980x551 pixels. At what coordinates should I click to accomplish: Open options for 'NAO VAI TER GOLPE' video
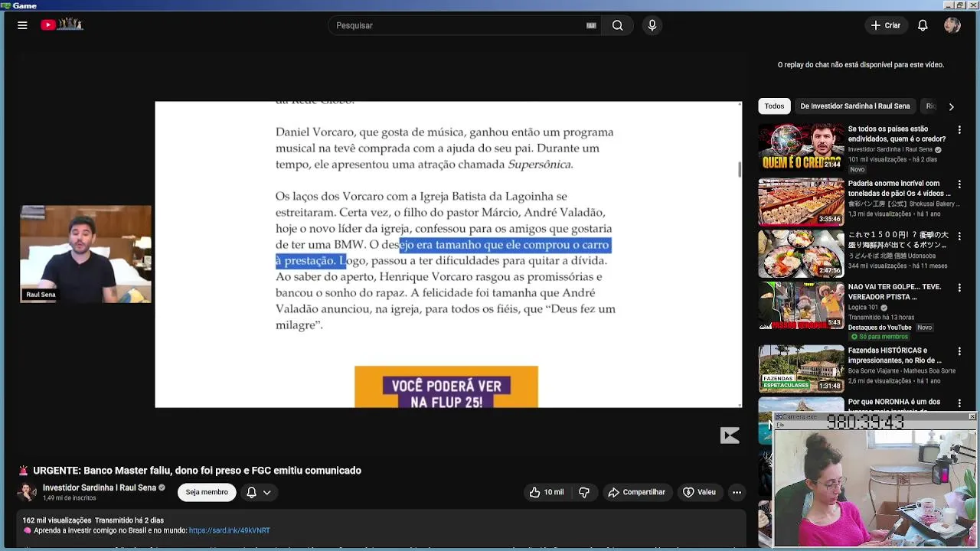(959, 288)
